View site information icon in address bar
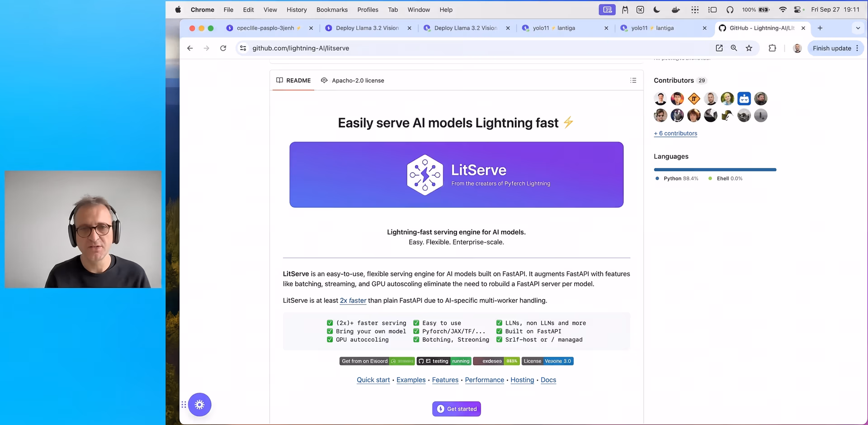868x425 pixels. tap(243, 48)
